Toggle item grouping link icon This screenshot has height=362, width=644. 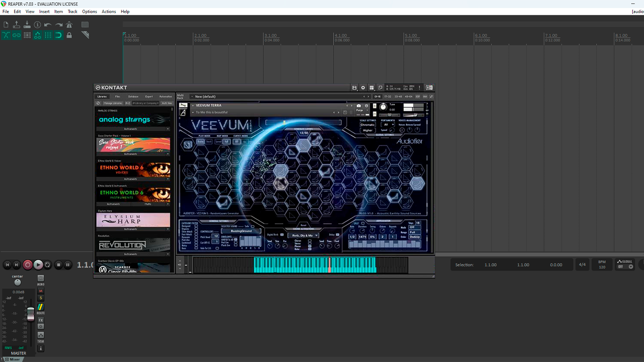(x=17, y=35)
